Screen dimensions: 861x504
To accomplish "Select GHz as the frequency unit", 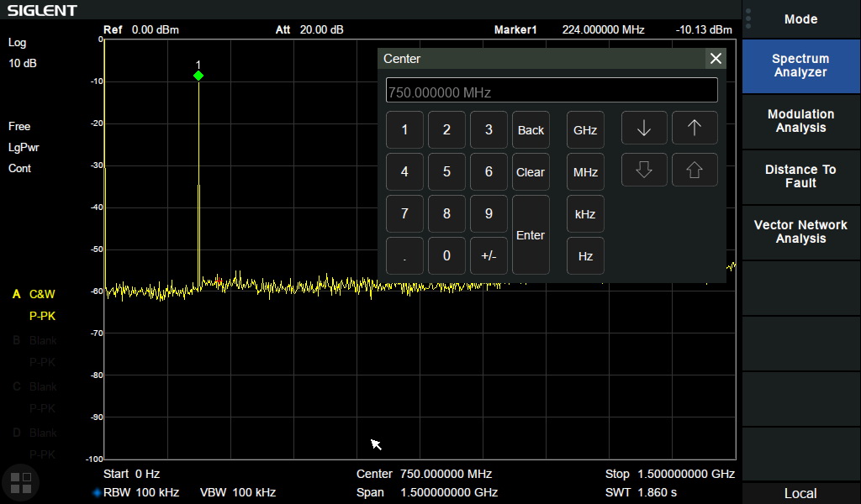I will [x=585, y=130].
